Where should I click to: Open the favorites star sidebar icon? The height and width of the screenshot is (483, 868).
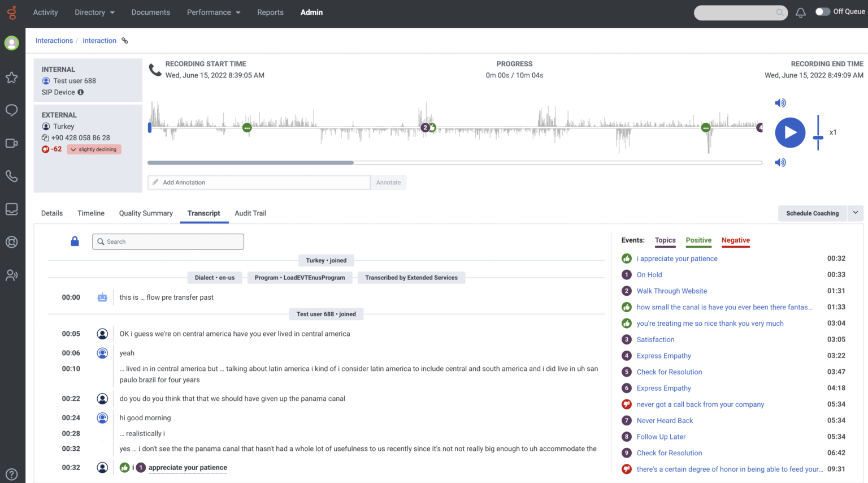pos(11,77)
